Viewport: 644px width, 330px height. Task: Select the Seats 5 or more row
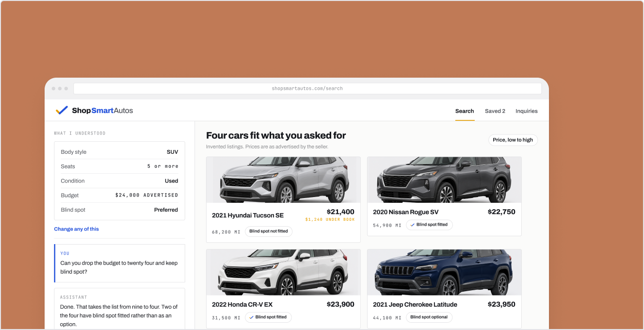click(x=119, y=166)
